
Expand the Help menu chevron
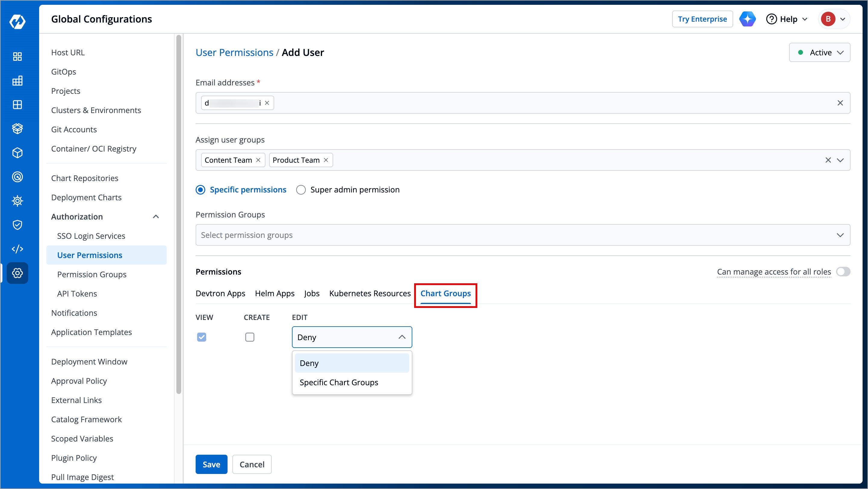[x=805, y=19]
